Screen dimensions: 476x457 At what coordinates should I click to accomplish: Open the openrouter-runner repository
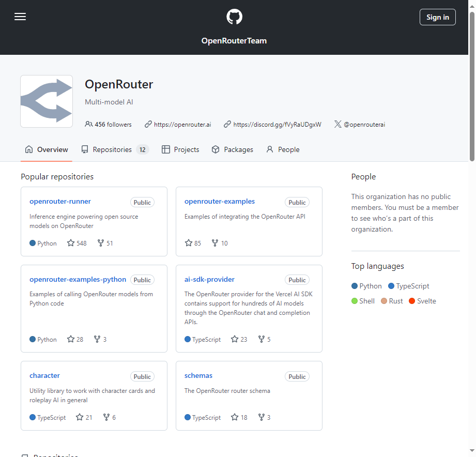[x=60, y=201]
